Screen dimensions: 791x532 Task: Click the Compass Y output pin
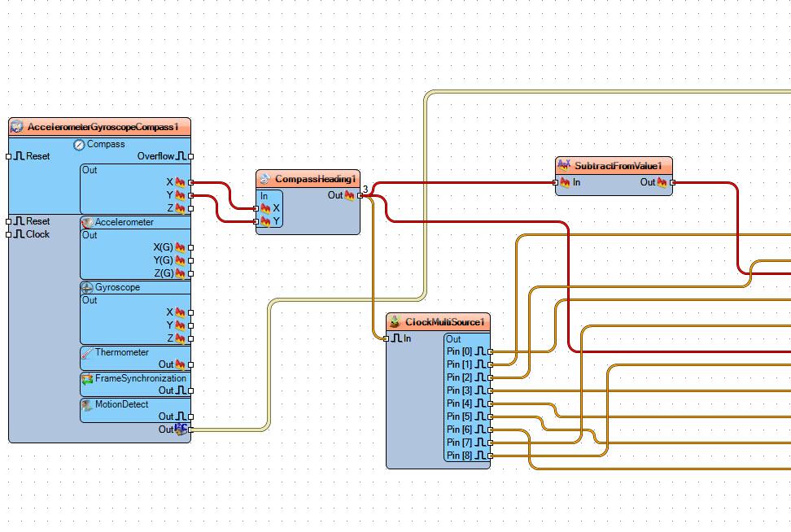point(190,196)
